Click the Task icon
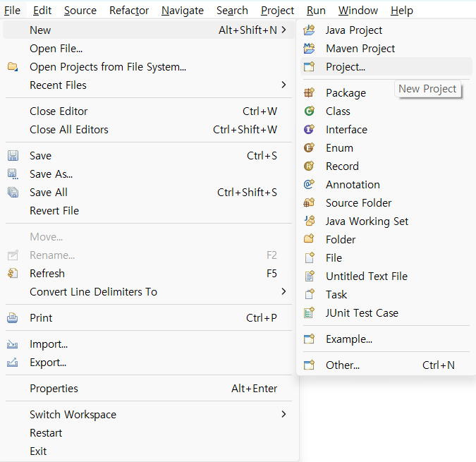 [309, 294]
